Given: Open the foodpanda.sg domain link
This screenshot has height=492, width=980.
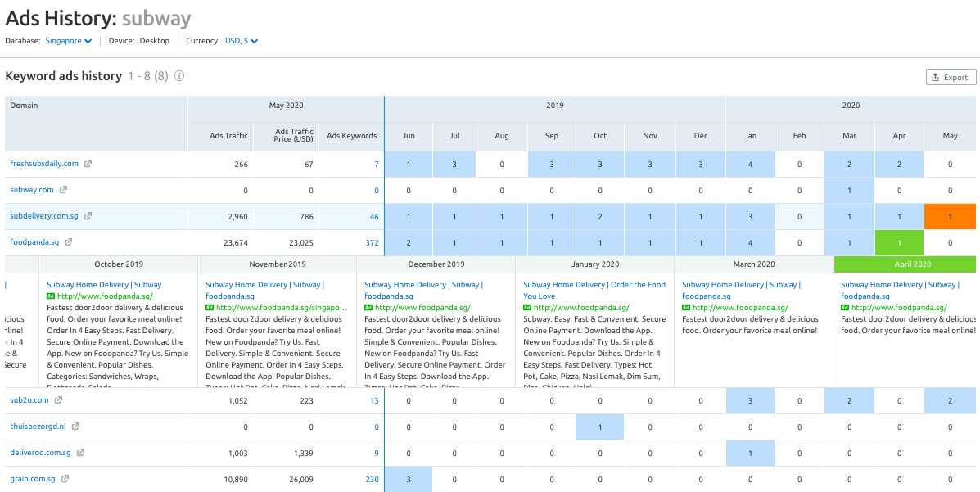Looking at the screenshot, I should (x=35, y=242).
